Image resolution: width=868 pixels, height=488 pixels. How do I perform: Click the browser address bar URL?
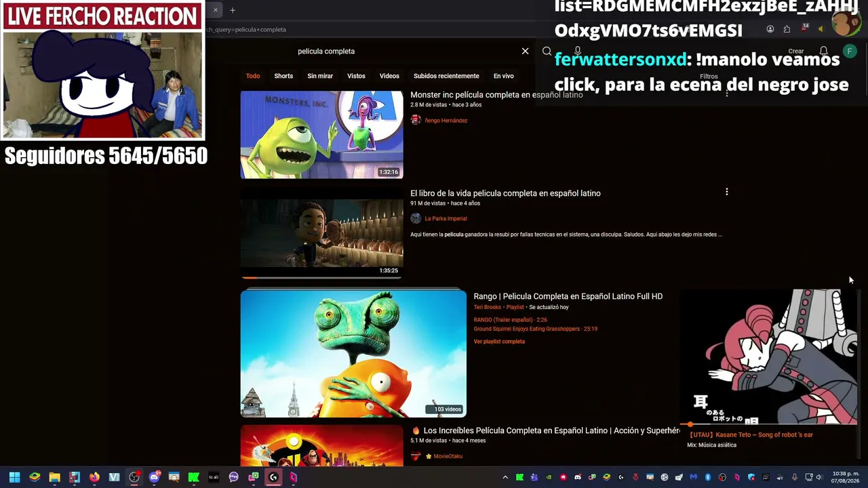[246, 29]
